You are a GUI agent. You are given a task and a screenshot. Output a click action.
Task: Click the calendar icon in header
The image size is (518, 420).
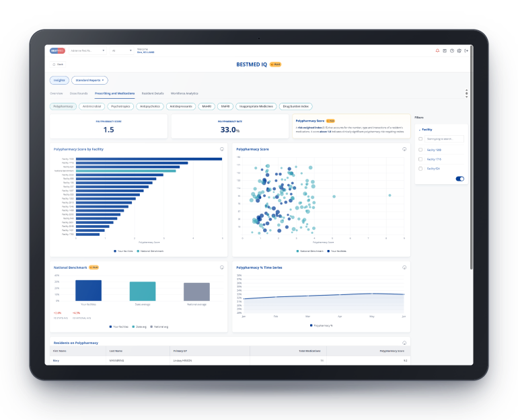click(445, 50)
